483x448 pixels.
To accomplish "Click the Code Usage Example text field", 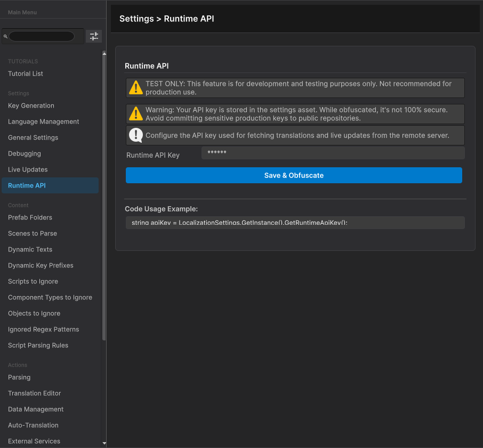I will click(295, 223).
